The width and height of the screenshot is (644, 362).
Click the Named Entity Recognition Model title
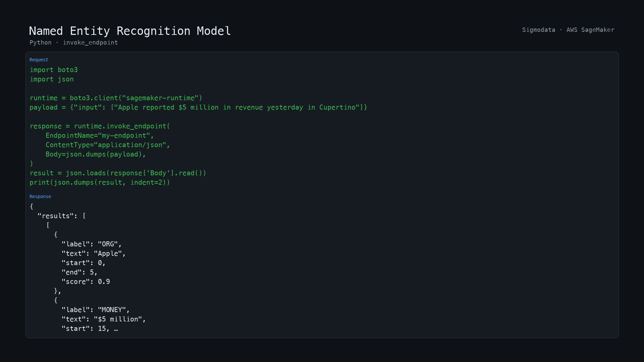pyautogui.click(x=130, y=31)
